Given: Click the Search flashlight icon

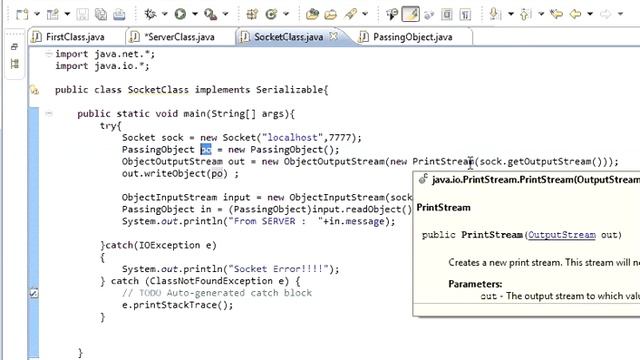Looking at the screenshot, I should (351, 14).
